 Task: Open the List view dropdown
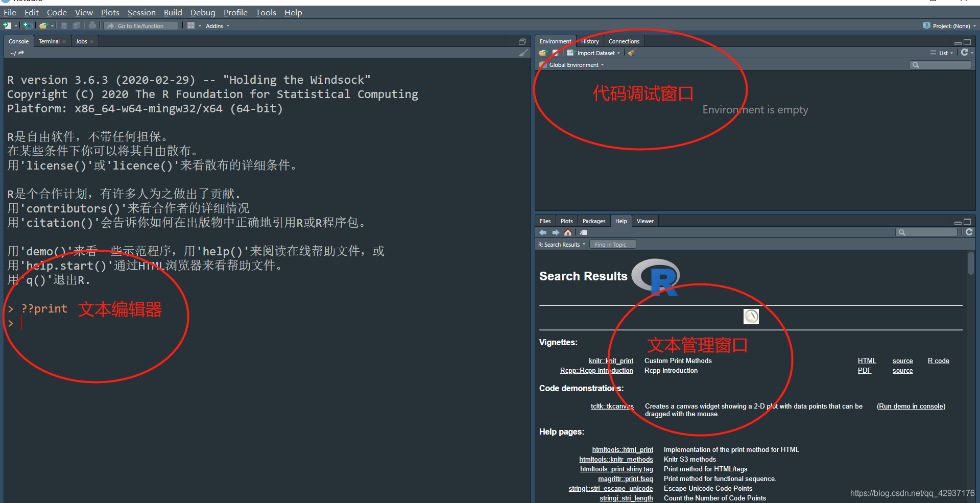[942, 53]
